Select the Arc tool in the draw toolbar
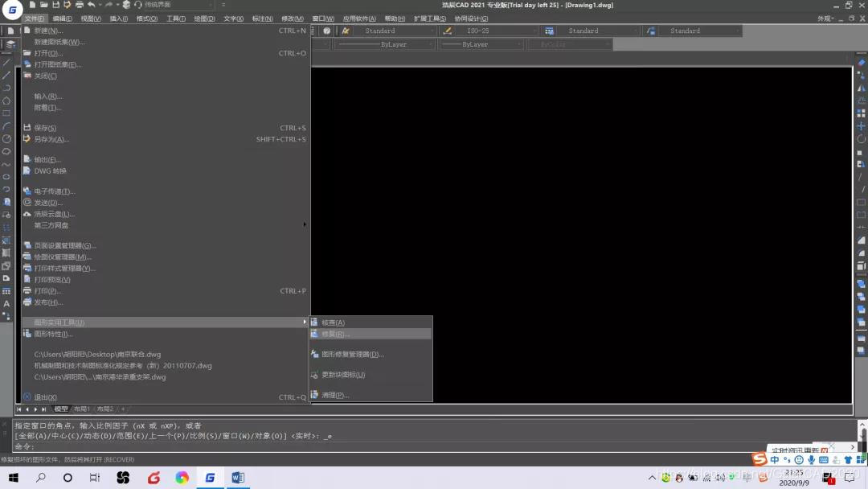The image size is (868, 489). coord(6,126)
